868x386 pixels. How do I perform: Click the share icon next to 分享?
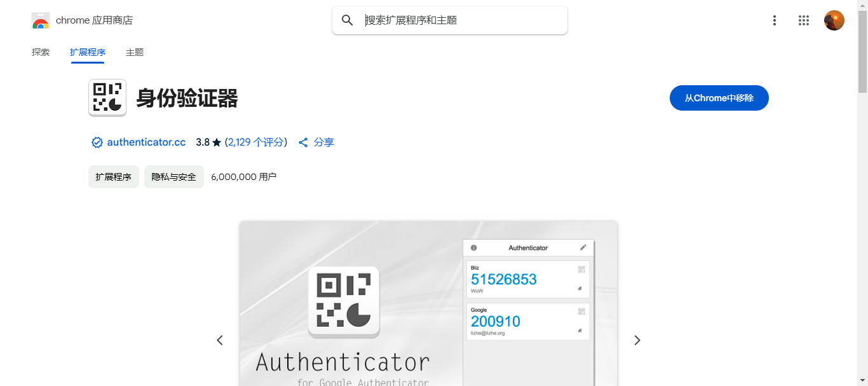point(303,142)
